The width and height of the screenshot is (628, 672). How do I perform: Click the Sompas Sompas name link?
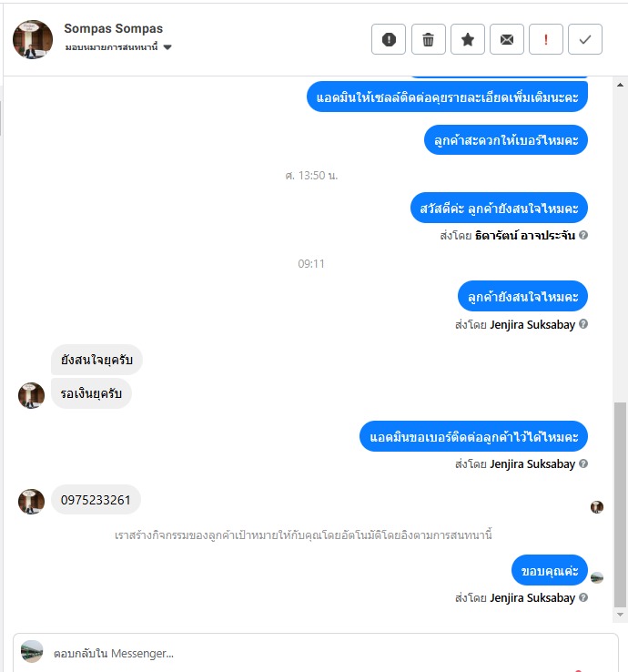[114, 28]
